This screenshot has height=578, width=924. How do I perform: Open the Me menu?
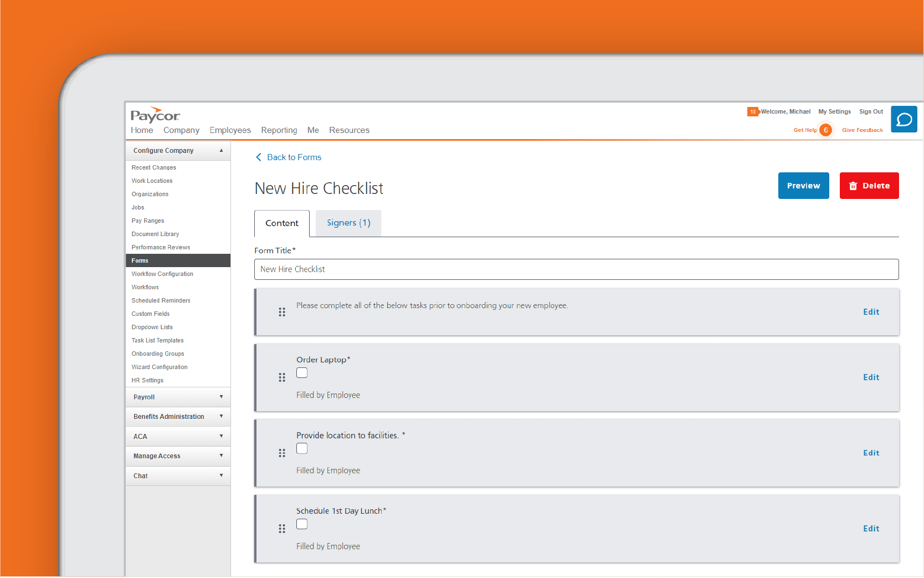pyautogui.click(x=313, y=130)
